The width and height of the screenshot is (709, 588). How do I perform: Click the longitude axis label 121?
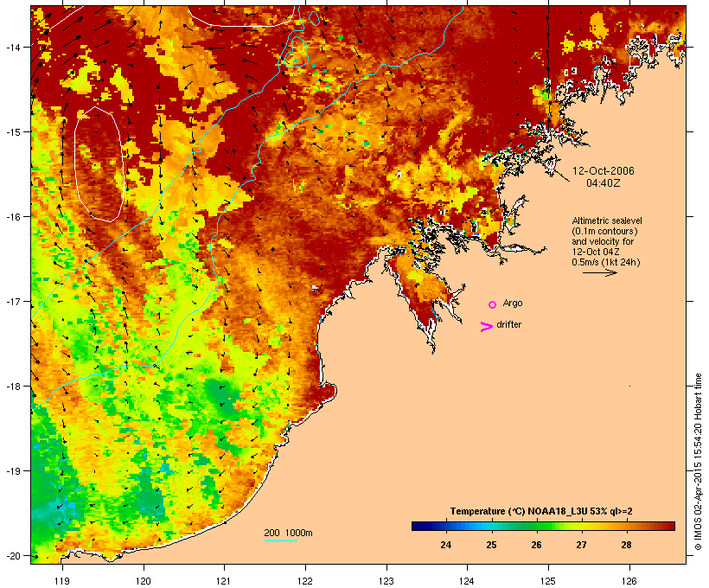click(x=224, y=581)
